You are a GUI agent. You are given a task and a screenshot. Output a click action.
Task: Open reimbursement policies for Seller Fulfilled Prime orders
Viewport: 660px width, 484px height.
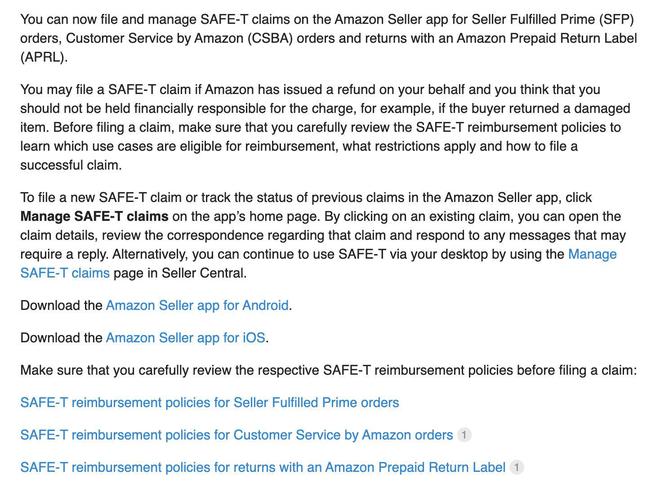209,402
